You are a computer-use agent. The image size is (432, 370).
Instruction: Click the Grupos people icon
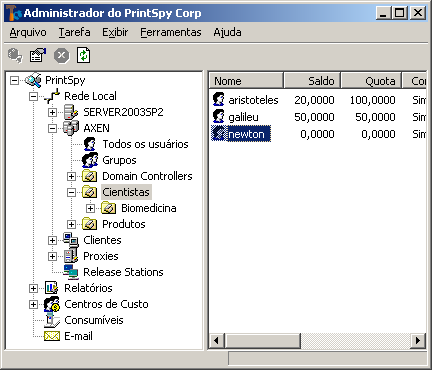click(90, 160)
